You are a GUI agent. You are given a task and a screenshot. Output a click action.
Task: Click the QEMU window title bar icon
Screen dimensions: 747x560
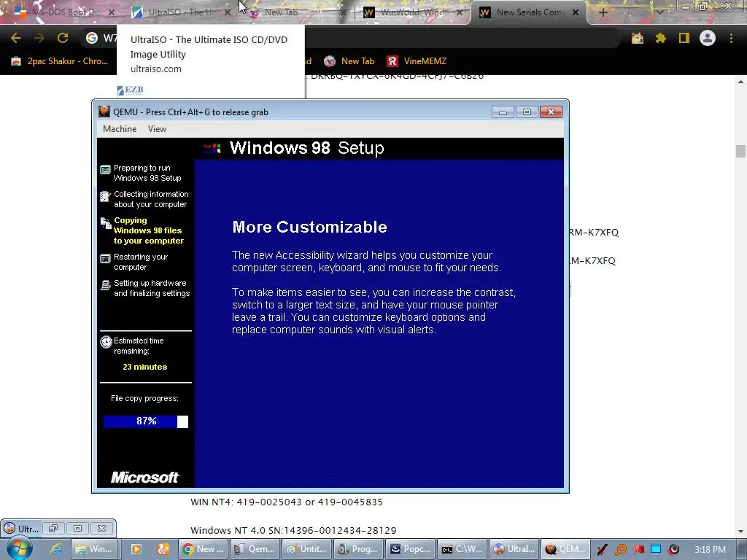pos(104,112)
